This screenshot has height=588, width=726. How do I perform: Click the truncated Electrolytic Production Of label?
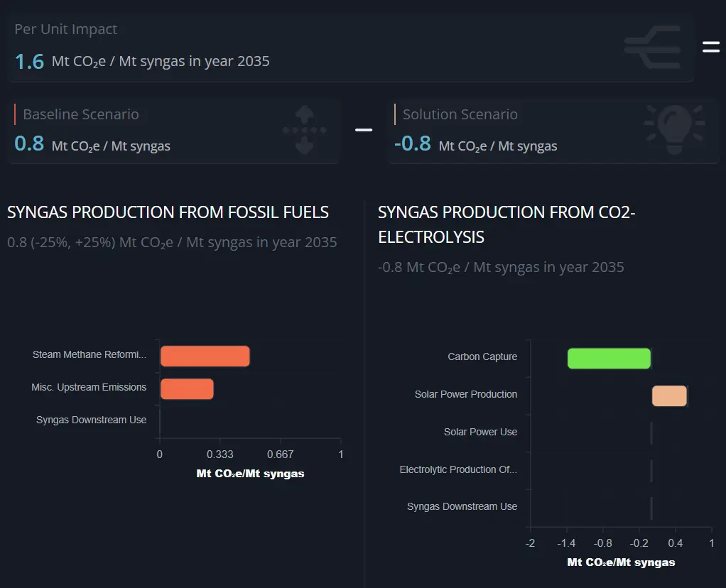458,469
